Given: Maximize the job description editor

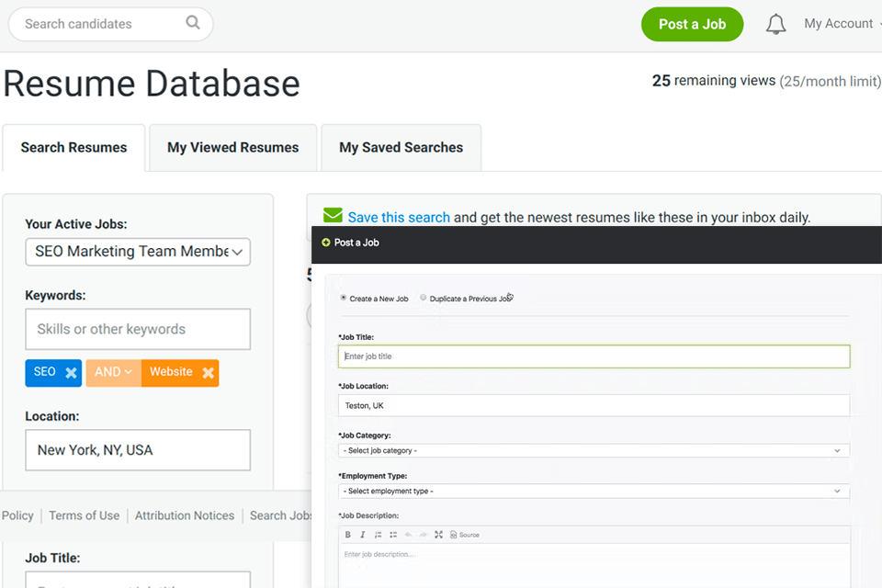Looking at the screenshot, I should pos(438,535).
